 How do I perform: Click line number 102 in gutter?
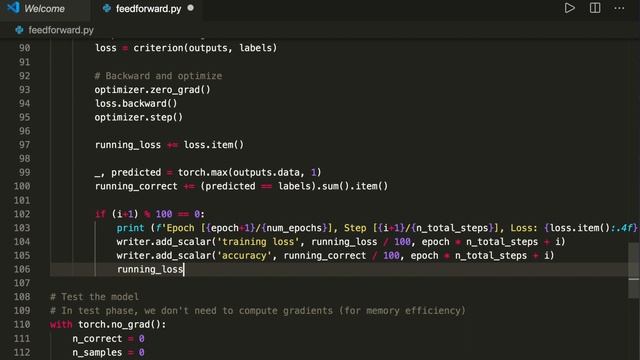click(x=22, y=214)
